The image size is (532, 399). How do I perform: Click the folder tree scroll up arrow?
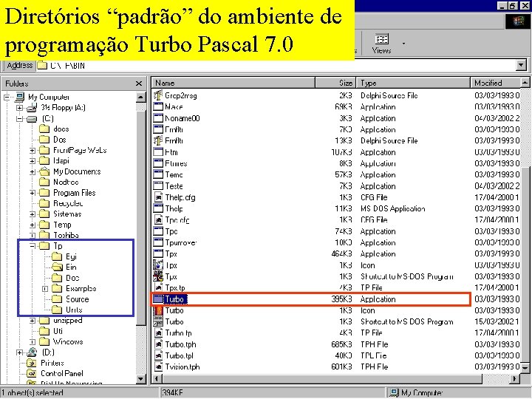[x=141, y=97]
